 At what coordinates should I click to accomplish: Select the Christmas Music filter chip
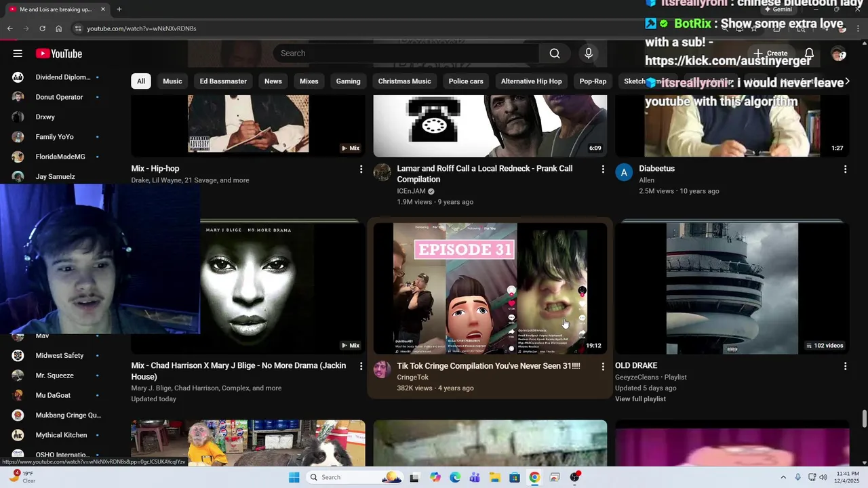pos(405,81)
